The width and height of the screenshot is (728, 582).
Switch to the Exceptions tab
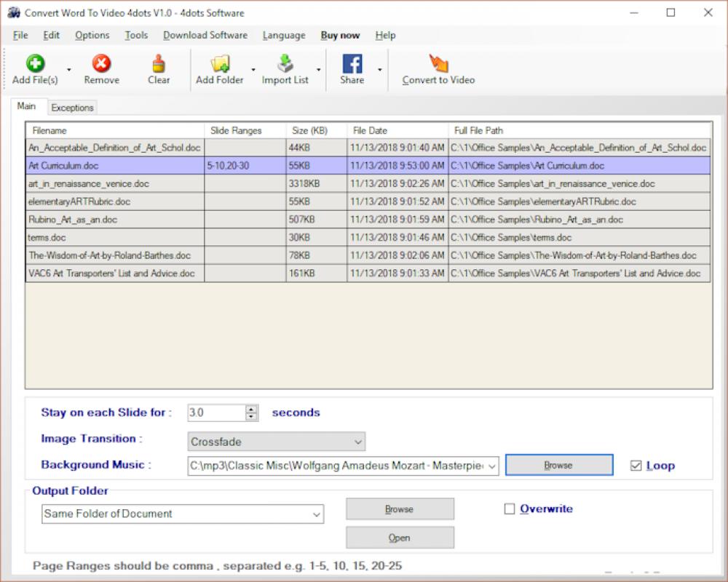click(72, 107)
